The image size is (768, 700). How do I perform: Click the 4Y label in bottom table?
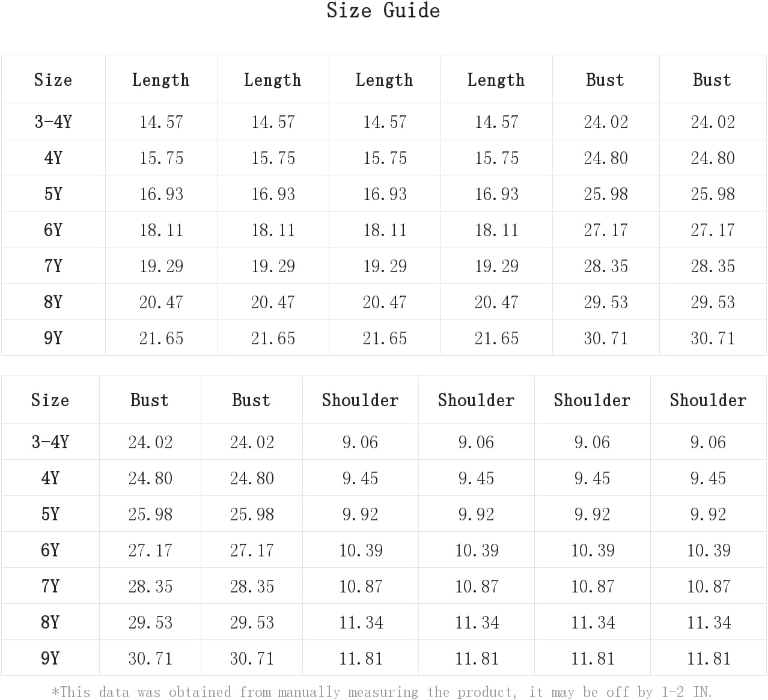point(50,478)
